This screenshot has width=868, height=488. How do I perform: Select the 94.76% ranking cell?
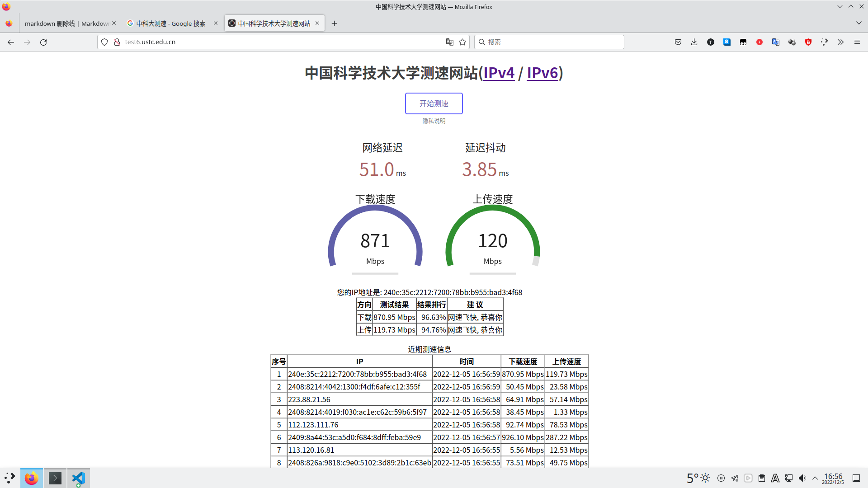[432, 330]
